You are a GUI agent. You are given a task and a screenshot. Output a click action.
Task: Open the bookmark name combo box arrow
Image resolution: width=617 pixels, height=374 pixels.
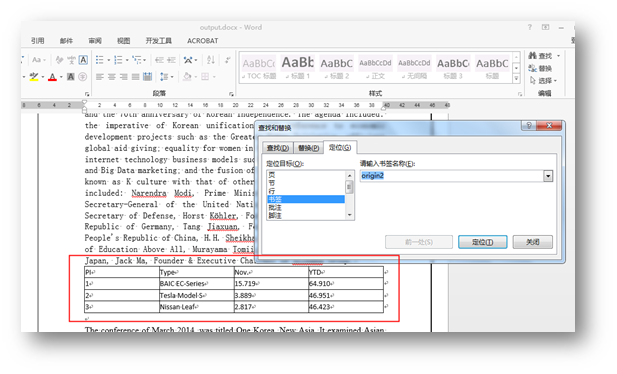(x=548, y=176)
